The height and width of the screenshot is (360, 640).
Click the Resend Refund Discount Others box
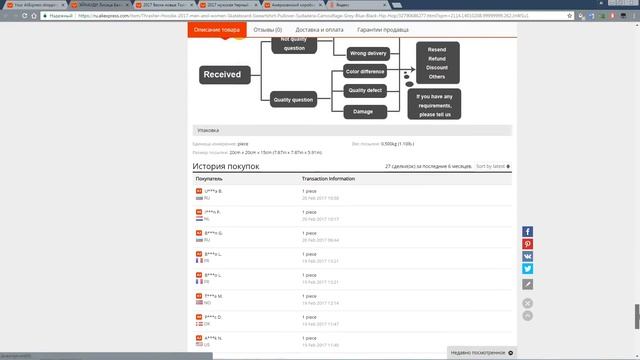(x=438, y=63)
